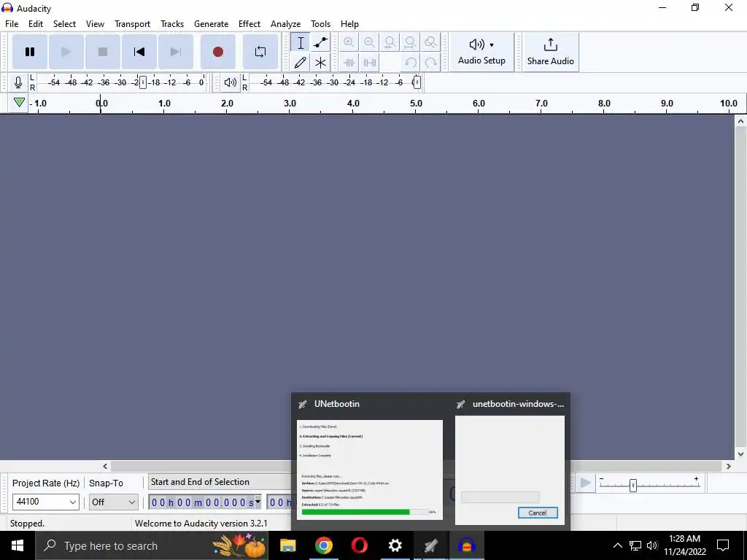Open Google Chrome from the taskbar
This screenshot has width=747, height=560.
coord(323,545)
